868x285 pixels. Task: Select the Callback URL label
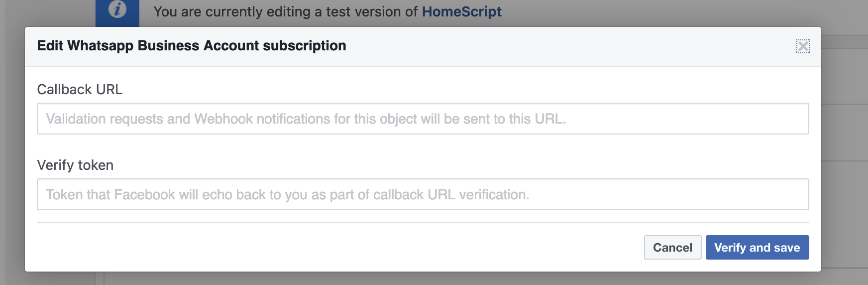80,90
